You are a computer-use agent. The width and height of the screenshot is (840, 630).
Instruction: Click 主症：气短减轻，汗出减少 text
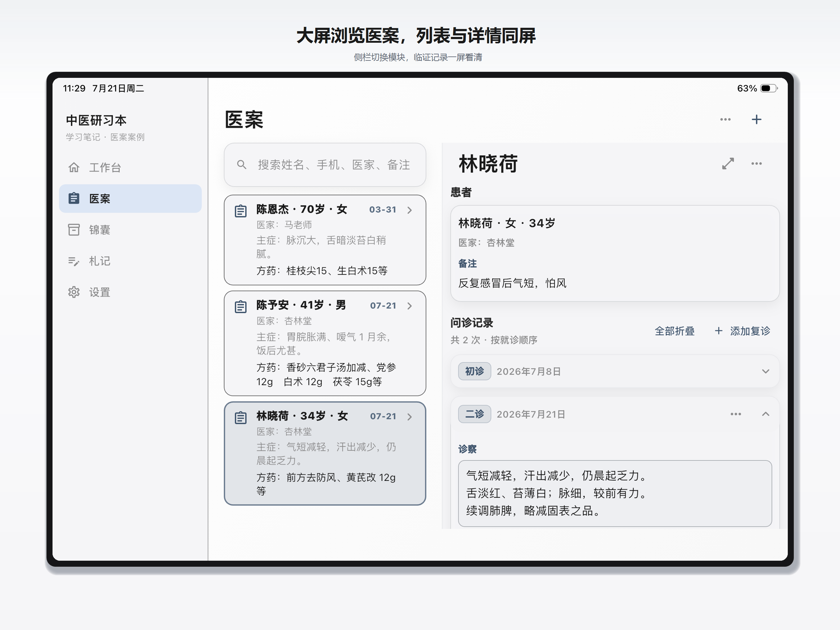click(x=318, y=447)
